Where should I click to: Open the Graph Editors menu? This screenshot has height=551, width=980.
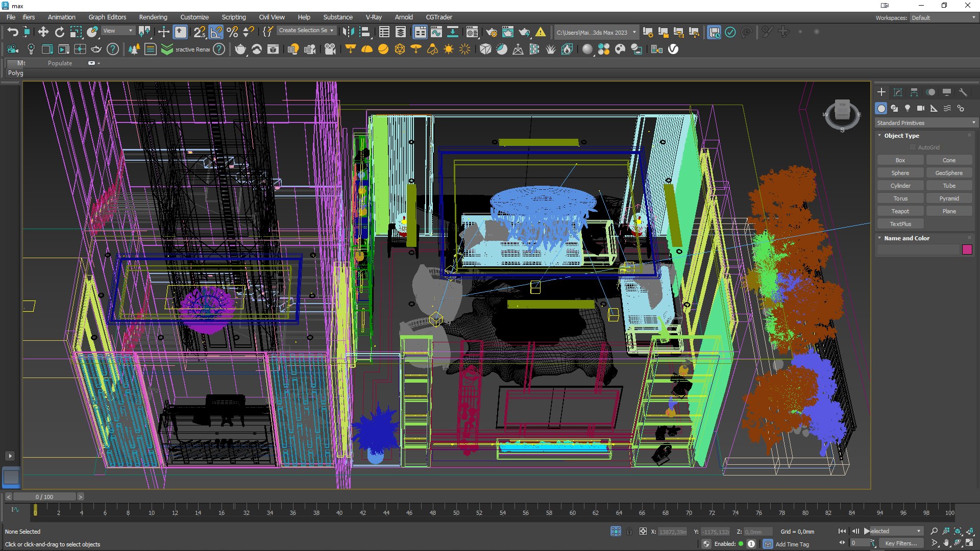pos(107,17)
